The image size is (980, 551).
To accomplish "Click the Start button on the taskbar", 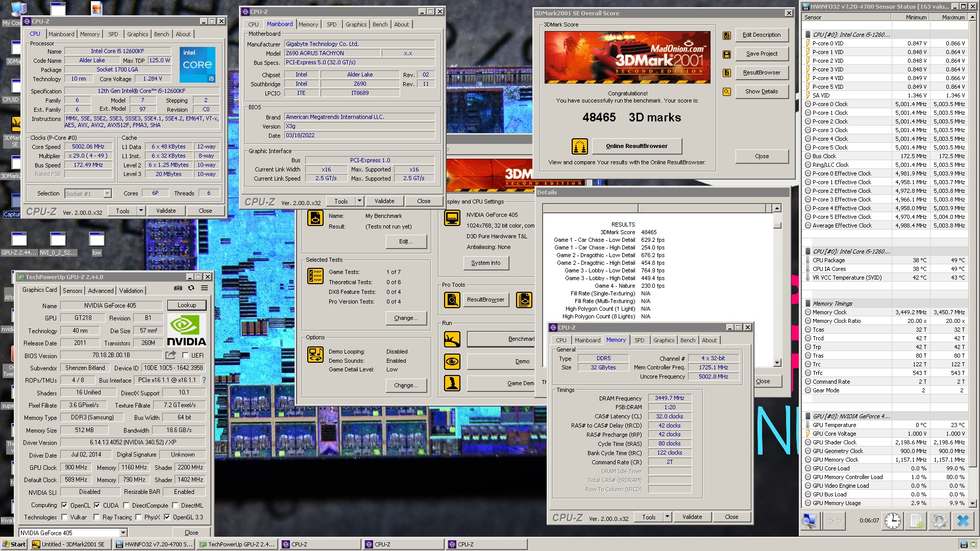I will click(14, 544).
